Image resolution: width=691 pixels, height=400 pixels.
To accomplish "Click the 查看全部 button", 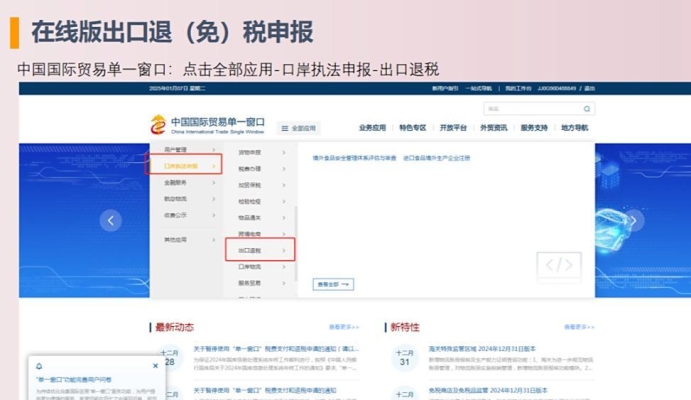I will [334, 284].
